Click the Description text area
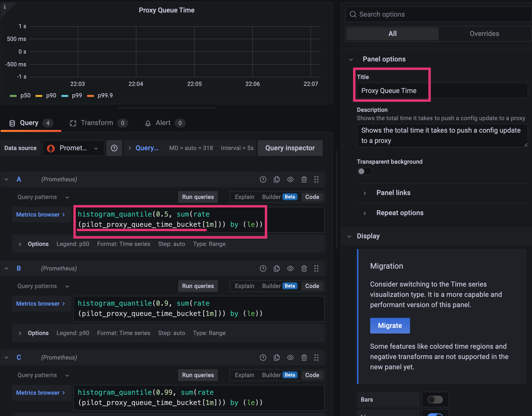The width and height of the screenshot is (532, 416). click(x=442, y=136)
